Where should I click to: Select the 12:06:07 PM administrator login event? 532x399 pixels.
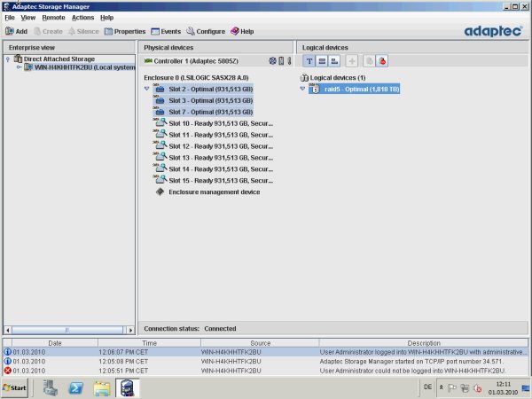(266, 352)
